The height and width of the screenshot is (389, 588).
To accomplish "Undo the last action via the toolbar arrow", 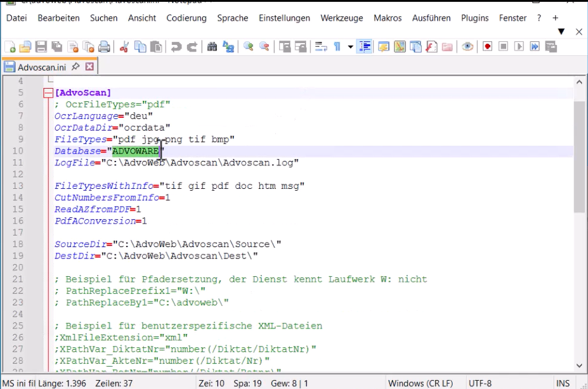I will pos(176,47).
